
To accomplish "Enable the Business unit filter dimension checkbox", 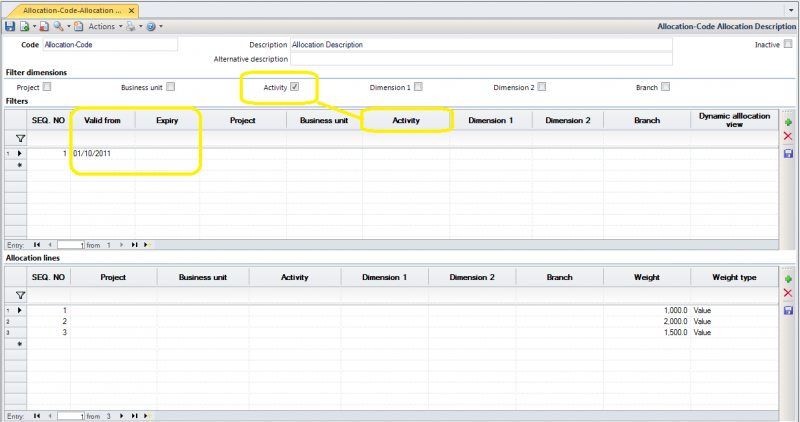I will (170, 87).
